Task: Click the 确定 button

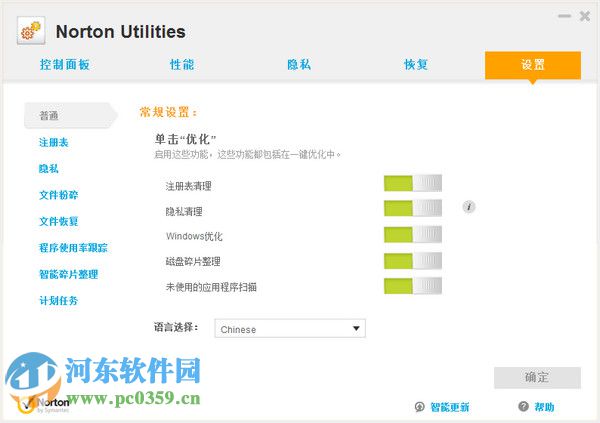Action: [537, 377]
